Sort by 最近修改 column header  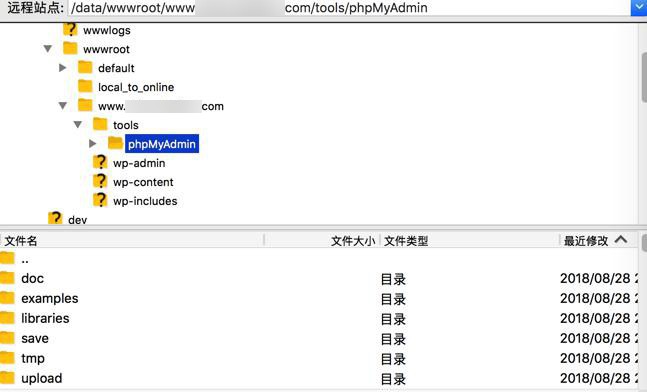(x=599, y=241)
